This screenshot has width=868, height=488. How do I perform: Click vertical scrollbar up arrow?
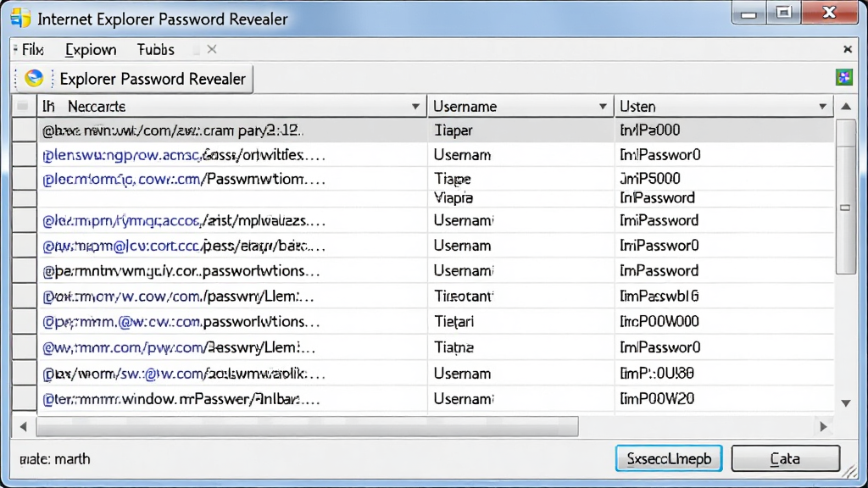(846, 106)
